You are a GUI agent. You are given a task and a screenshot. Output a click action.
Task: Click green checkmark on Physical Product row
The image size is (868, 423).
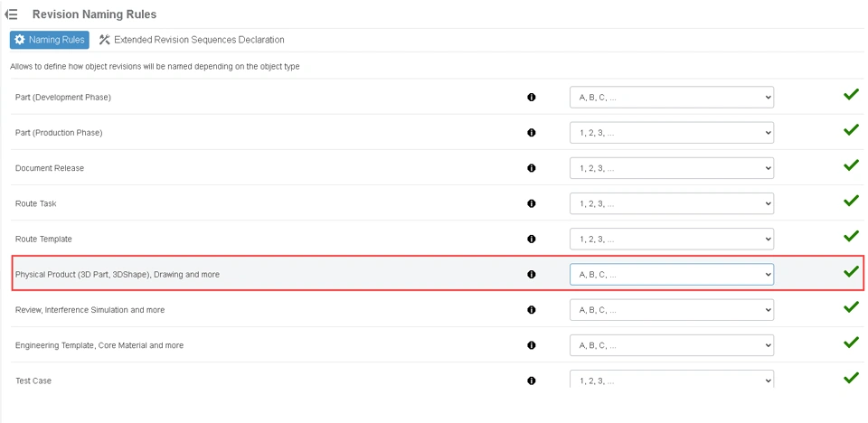[x=851, y=272]
